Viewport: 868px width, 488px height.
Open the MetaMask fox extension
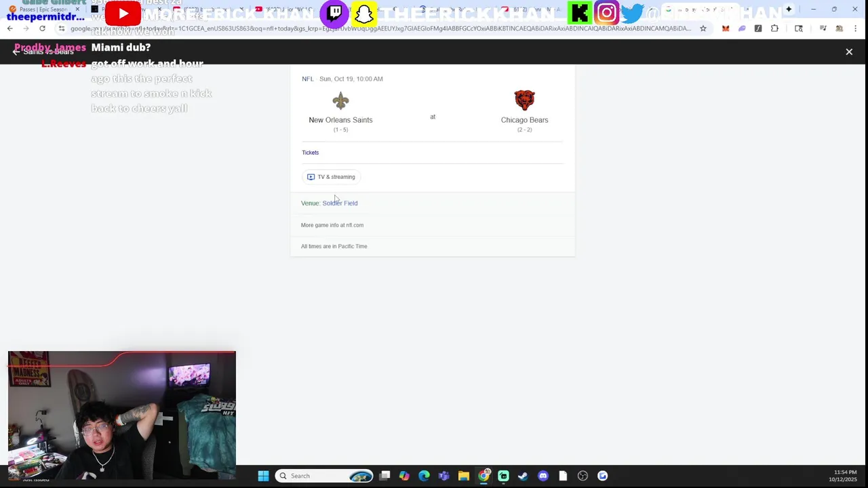(x=726, y=28)
